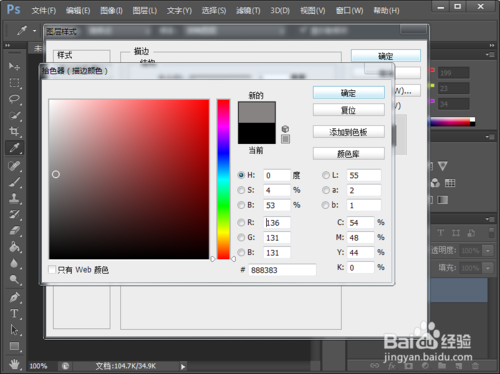This screenshot has height=374, width=500.
Task: Select the Rectangular Marquee tool
Action: (14, 82)
